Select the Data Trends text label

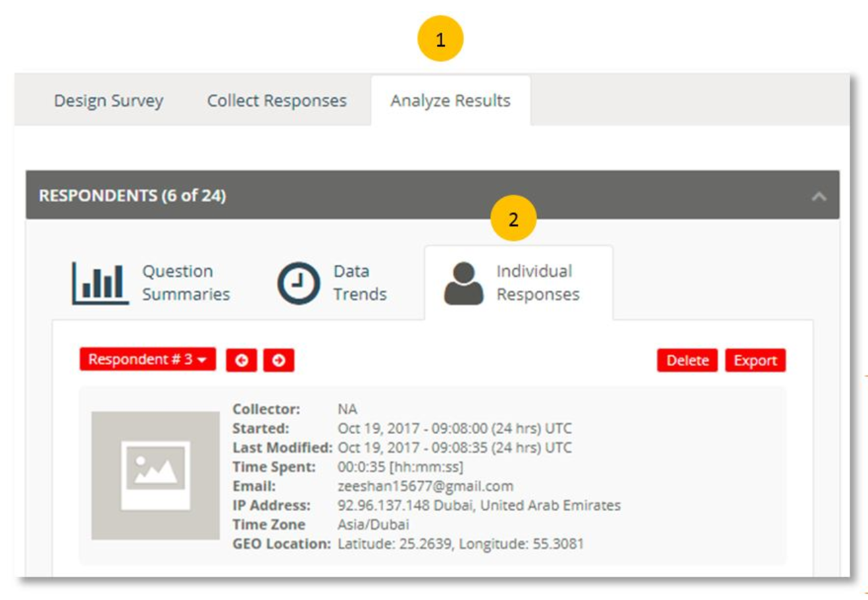tap(360, 283)
